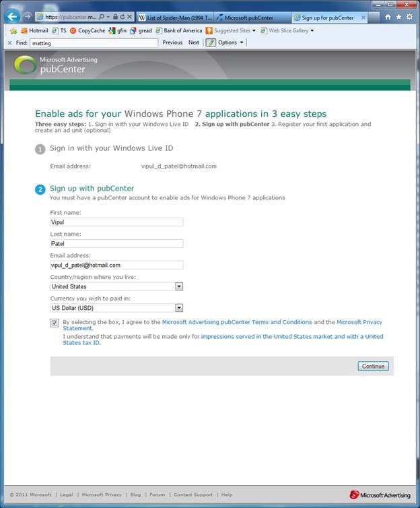Image resolution: width=420 pixels, height=508 pixels.
Task: Click the Add to Favorites bar star icon
Action: click(x=13, y=31)
